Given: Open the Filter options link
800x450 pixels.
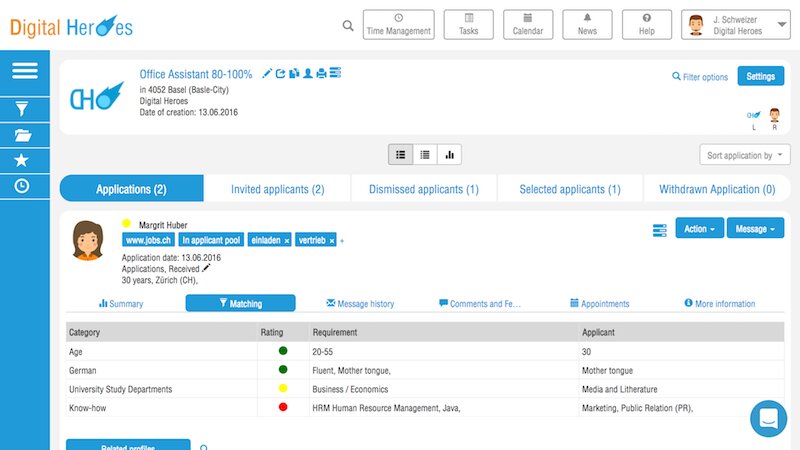Looking at the screenshot, I should click(700, 77).
